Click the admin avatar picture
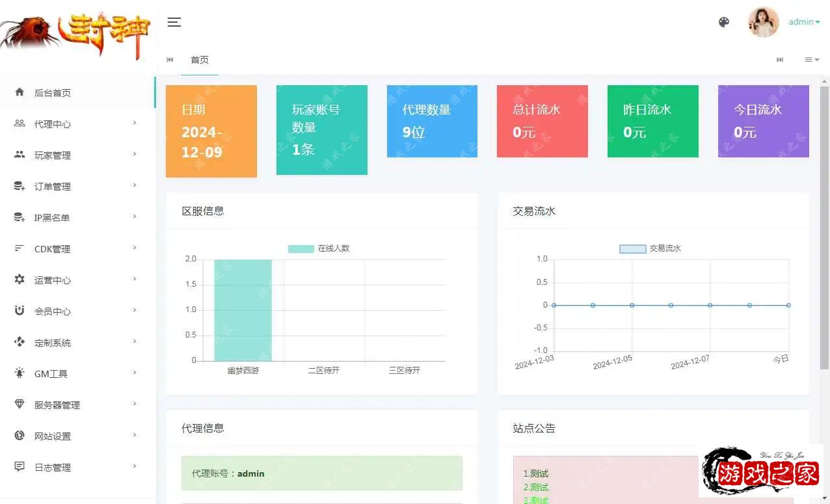The image size is (830, 504). tap(763, 22)
